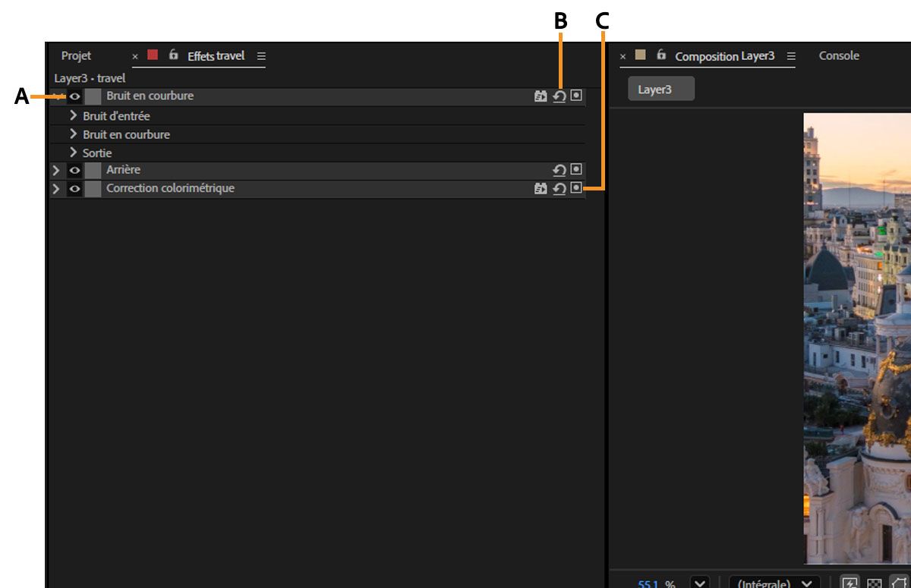
Task: Expand the indented Bruit en courbure property group
Action: (x=74, y=134)
